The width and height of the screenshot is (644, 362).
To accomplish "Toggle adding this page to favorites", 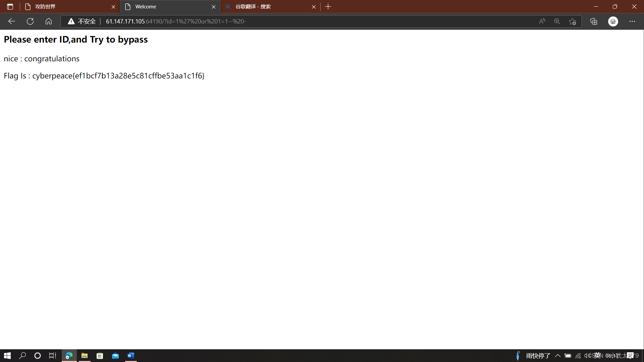I will [573, 21].
